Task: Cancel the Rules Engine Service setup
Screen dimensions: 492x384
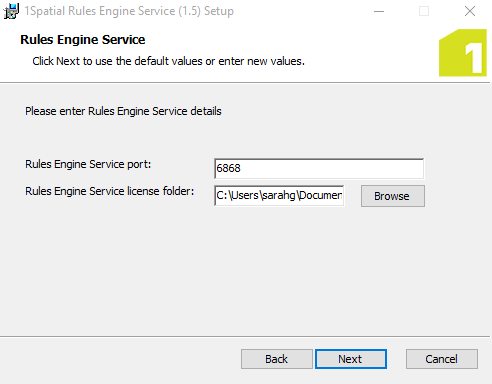Action: point(442,359)
